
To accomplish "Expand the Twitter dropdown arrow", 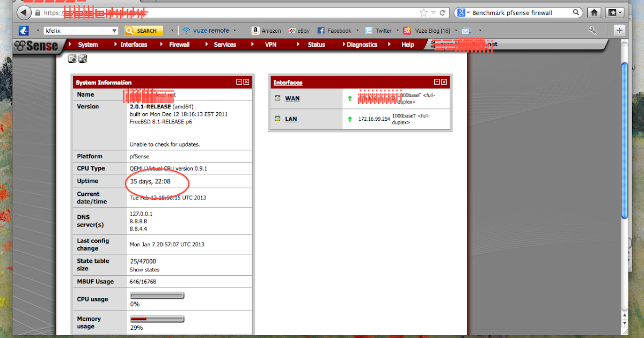I will (x=398, y=31).
